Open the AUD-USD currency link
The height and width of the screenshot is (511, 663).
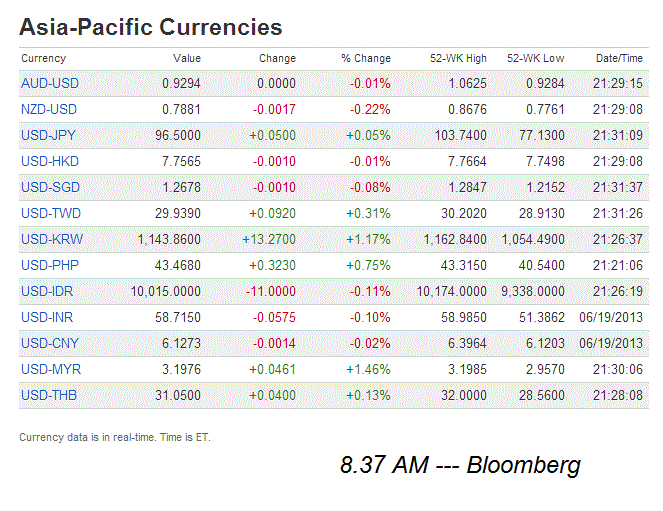coord(49,83)
